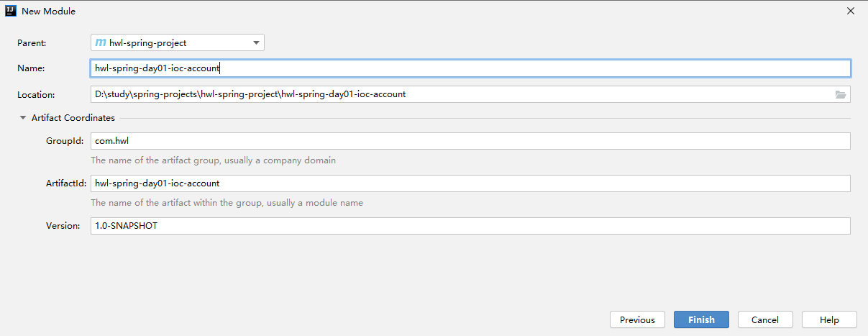
Task: Cancel the New Module wizard
Action: pos(765,319)
